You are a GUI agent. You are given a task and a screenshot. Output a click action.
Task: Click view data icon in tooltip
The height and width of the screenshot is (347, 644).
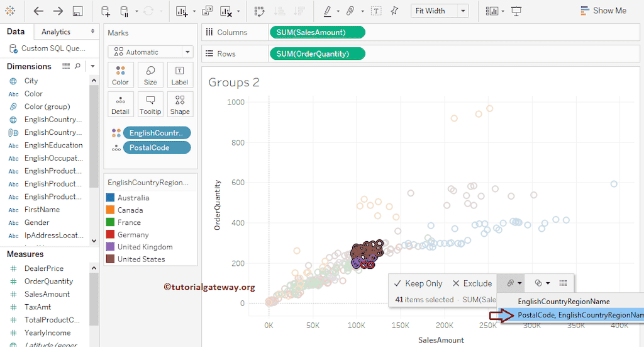(563, 283)
